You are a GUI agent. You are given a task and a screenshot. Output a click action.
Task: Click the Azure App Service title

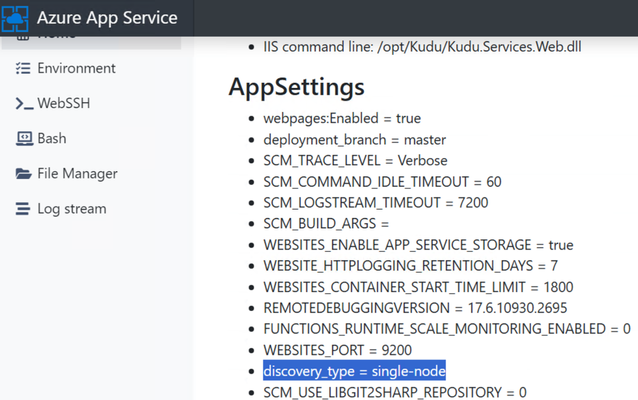point(107,18)
